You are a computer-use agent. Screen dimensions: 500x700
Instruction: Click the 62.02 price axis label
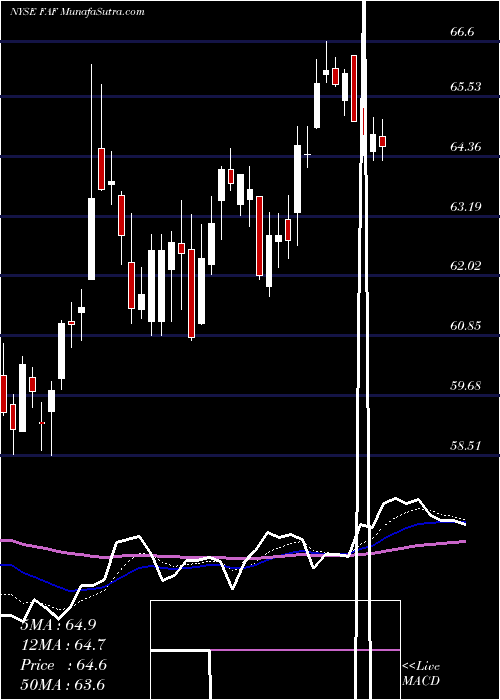pos(466,266)
